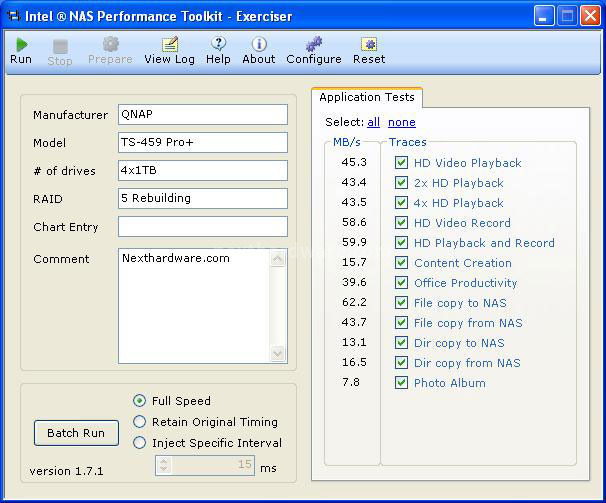Click the 59.9 MB/s value
Viewport: 606px width, 503px height.
[x=354, y=242]
